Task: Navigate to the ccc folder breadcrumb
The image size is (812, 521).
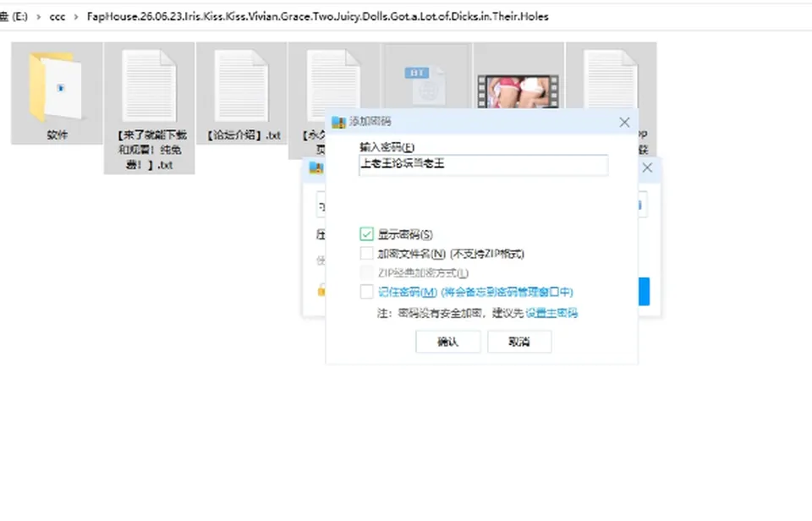Action: (58, 17)
